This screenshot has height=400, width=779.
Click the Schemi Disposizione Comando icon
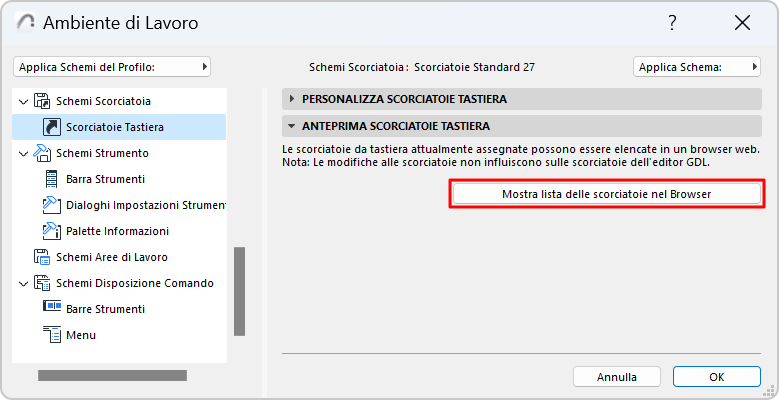tap(42, 283)
